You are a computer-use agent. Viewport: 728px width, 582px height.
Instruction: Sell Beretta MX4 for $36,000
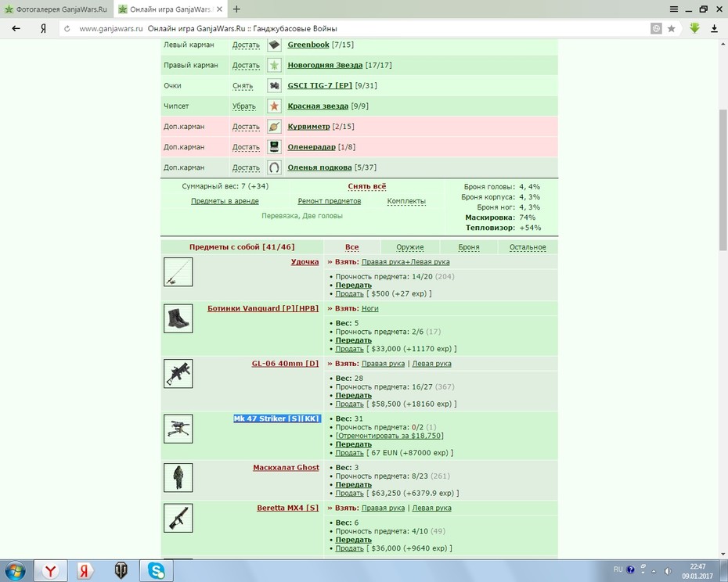[x=349, y=548]
